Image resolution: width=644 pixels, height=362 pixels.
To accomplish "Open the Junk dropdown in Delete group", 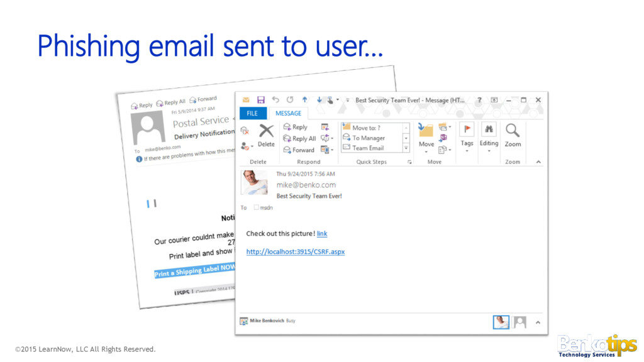I will [247, 146].
